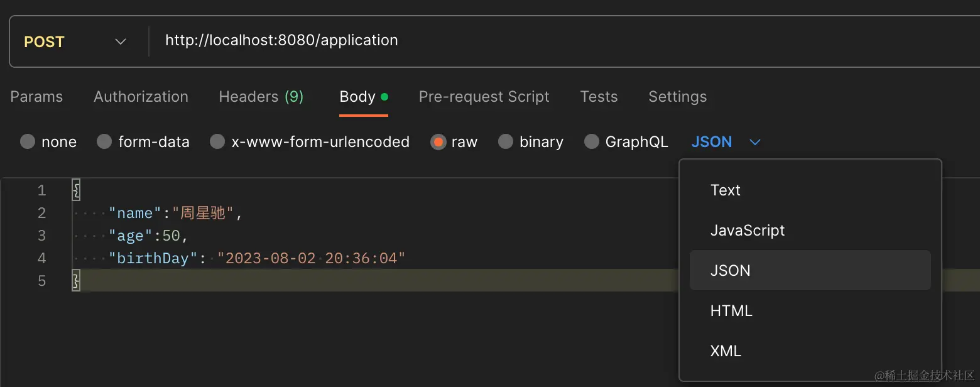Select x-www-form-urlencoded radio option
This screenshot has height=387, width=980.
(x=217, y=142)
